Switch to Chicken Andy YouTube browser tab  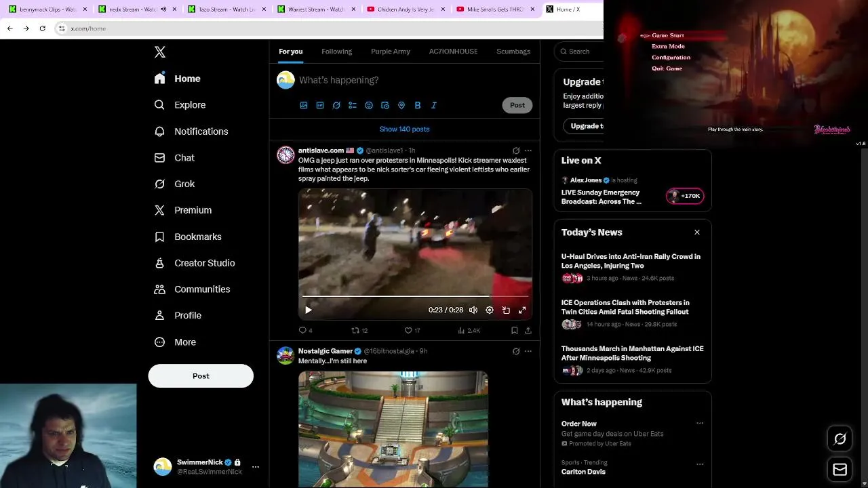(406, 9)
